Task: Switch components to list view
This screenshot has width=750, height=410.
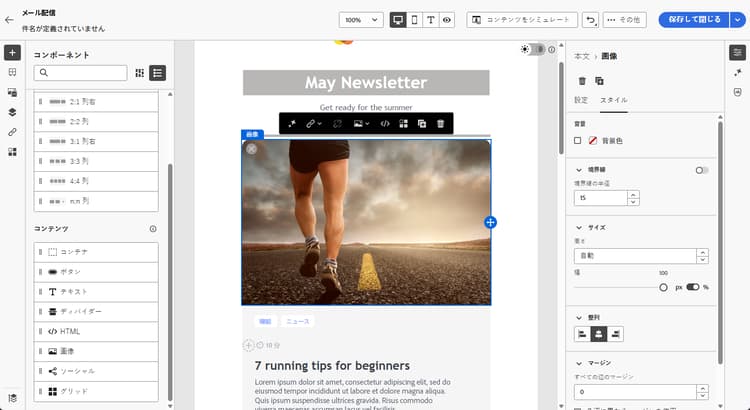Action: tap(158, 73)
